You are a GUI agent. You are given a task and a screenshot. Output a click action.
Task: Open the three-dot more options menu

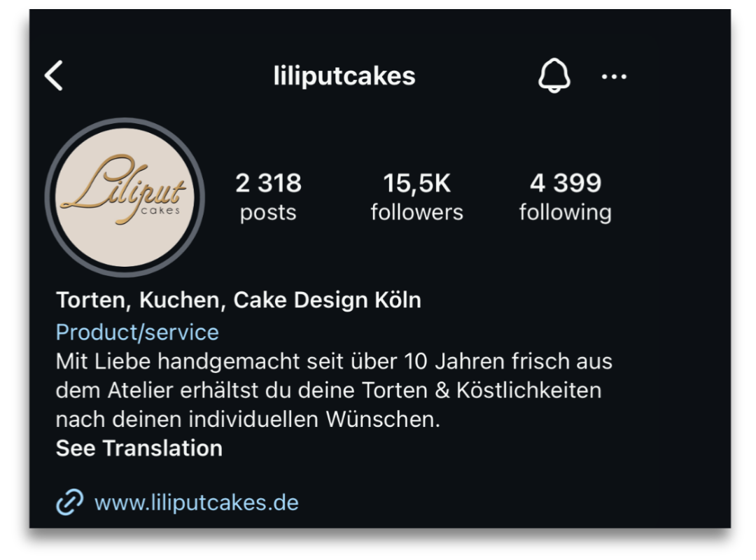point(614,76)
